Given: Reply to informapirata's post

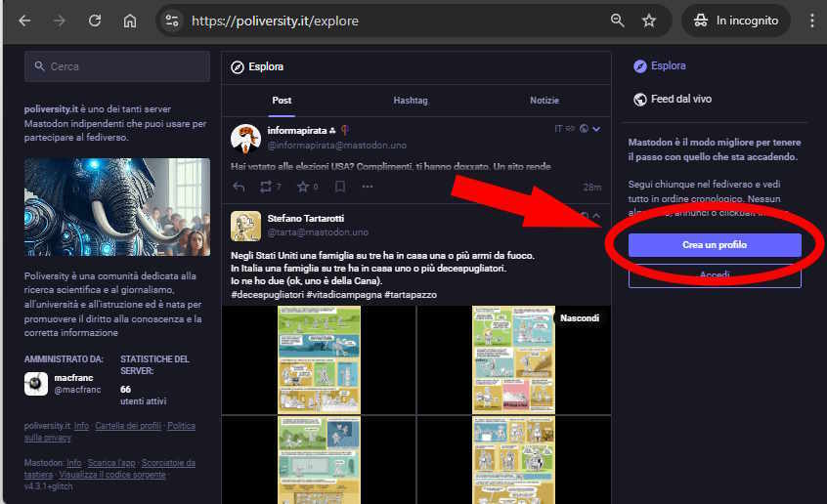Looking at the screenshot, I should (x=239, y=187).
